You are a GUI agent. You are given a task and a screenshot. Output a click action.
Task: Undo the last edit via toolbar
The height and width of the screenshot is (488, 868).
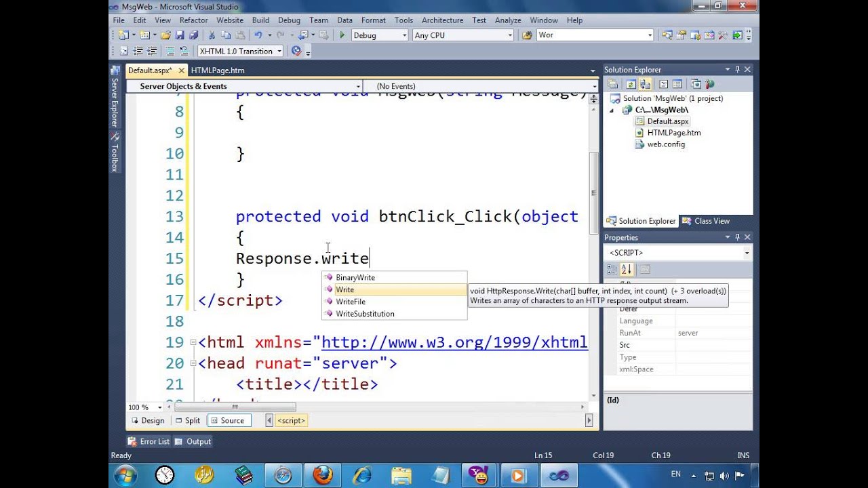coord(258,35)
